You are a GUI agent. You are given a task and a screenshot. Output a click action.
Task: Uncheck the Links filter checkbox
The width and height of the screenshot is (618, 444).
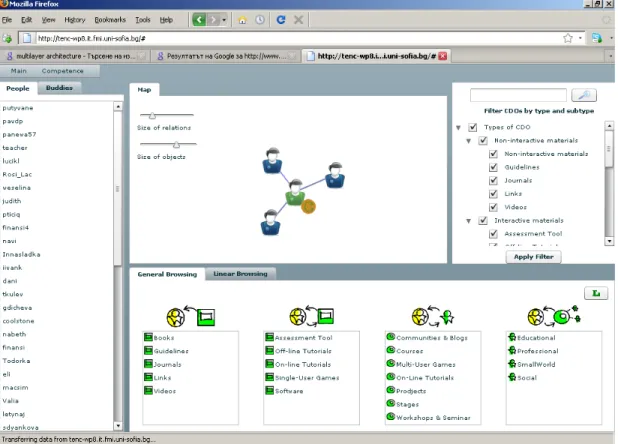(x=493, y=194)
